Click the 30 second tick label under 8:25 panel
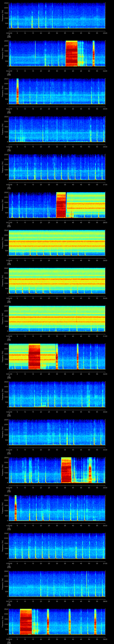Image resolution: width=114 pixels, height=644 pixels. tap(57, 147)
